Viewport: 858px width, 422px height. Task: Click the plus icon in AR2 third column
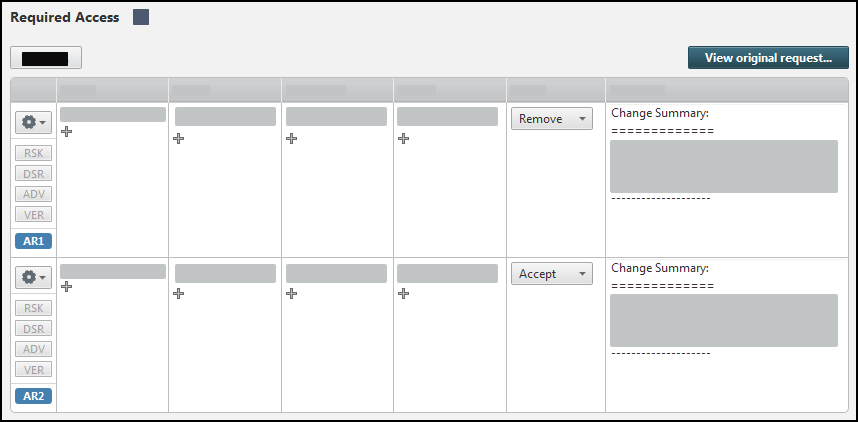pyautogui.click(x=291, y=293)
